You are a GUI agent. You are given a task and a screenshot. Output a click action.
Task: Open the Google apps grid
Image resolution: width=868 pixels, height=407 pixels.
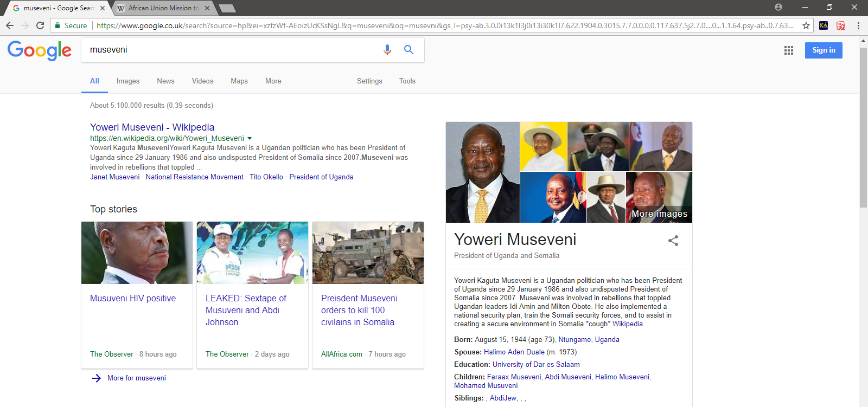[788, 50]
